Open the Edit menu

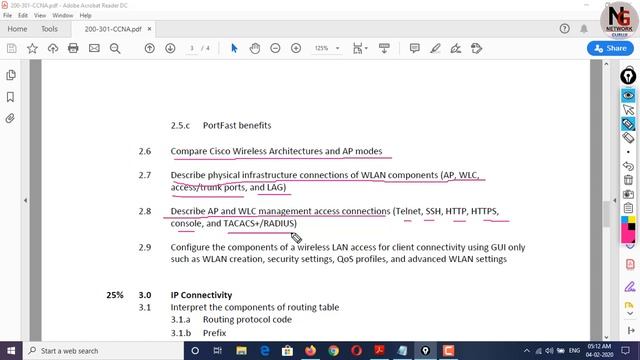click(23, 16)
